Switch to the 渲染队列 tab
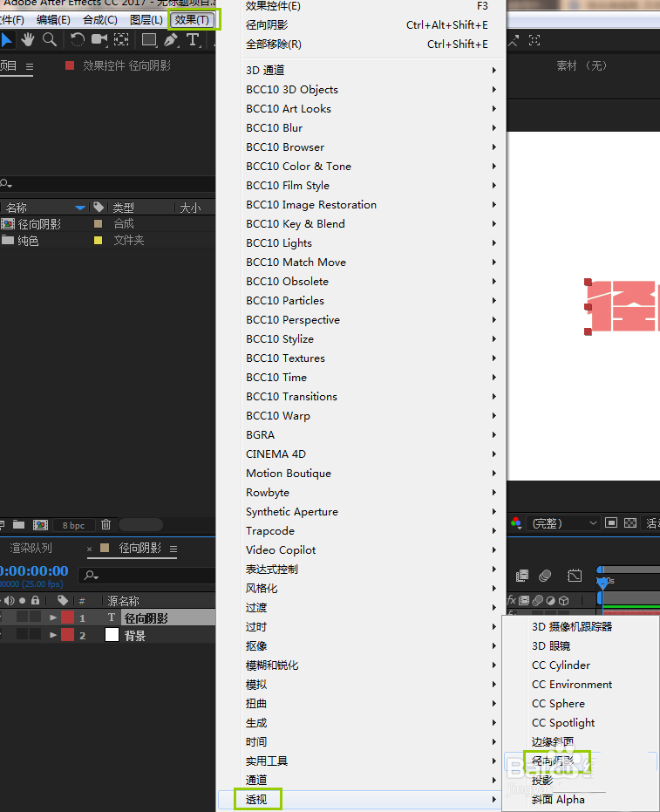The width and height of the screenshot is (660, 812). pos(31,548)
